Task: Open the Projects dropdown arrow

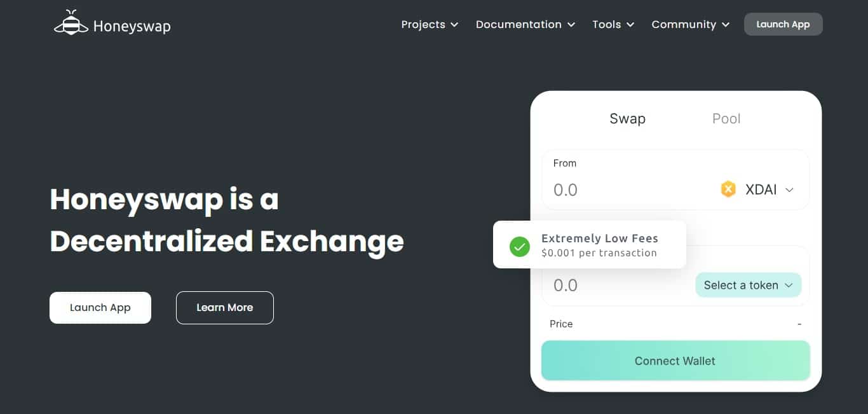Action: pyautogui.click(x=455, y=25)
